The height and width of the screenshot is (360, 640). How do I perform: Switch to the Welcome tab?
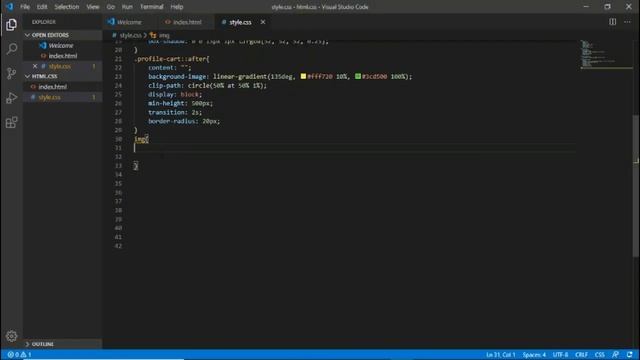coord(129,22)
